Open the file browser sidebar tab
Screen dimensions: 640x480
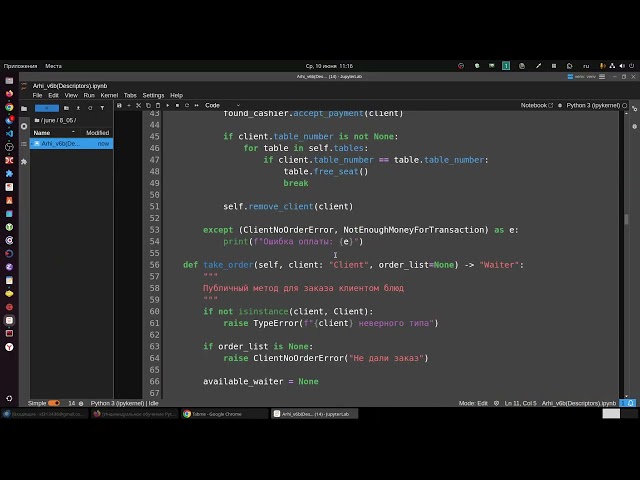[24, 109]
